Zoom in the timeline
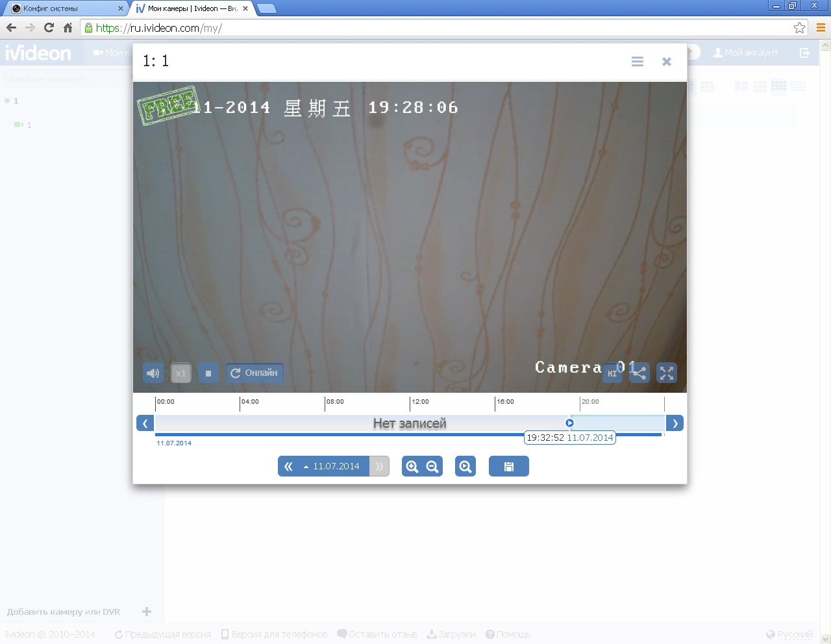831x644 pixels. pyautogui.click(x=412, y=466)
